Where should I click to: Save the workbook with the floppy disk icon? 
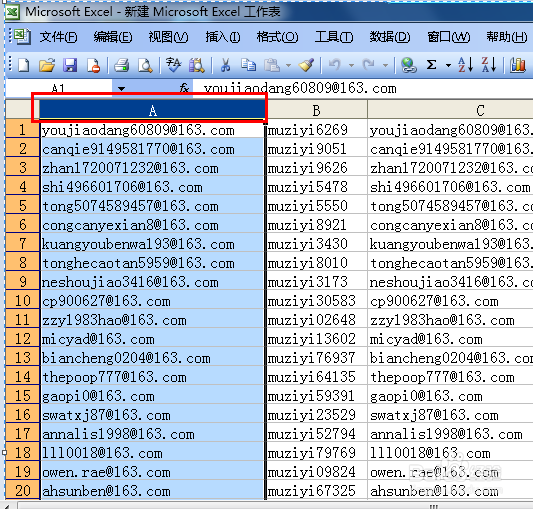click(x=70, y=65)
